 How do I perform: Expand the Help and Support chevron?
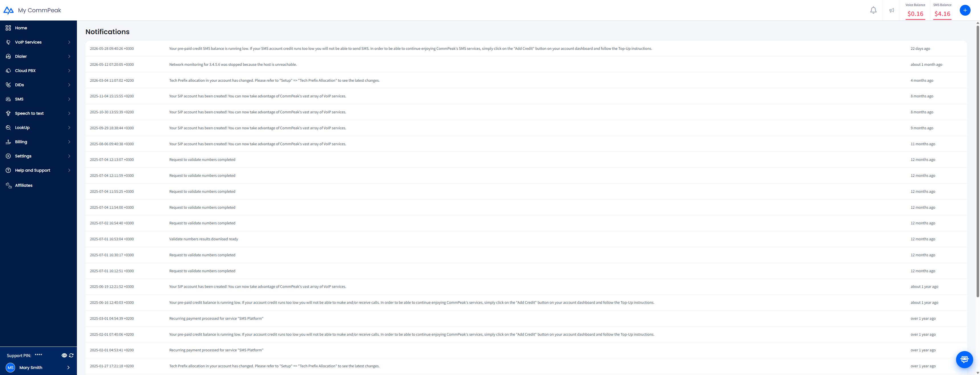click(69, 170)
